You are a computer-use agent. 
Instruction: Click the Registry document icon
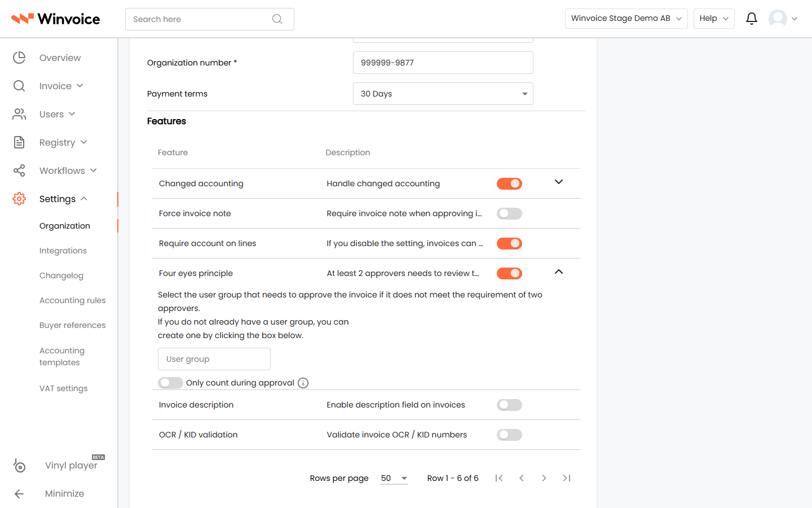click(19, 142)
